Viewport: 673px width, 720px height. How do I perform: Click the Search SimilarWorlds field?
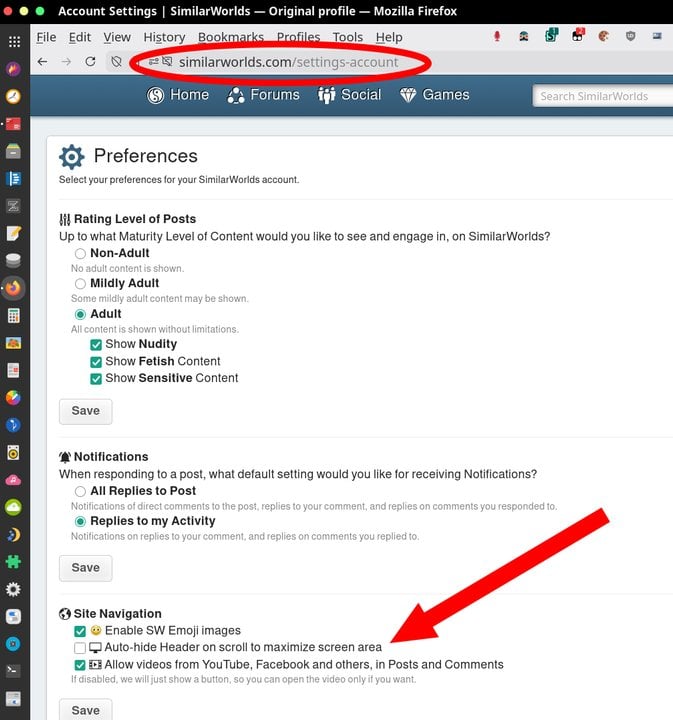602,96
